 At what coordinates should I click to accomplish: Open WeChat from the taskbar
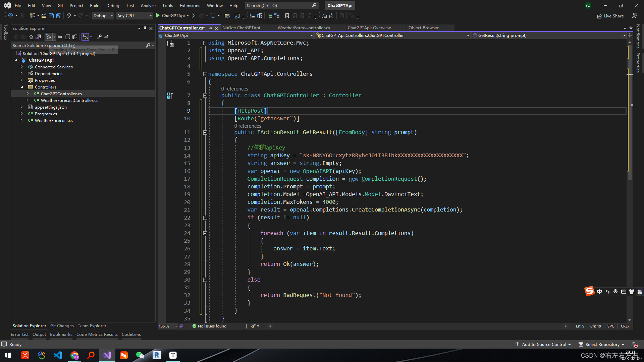[x=140, y=355]
